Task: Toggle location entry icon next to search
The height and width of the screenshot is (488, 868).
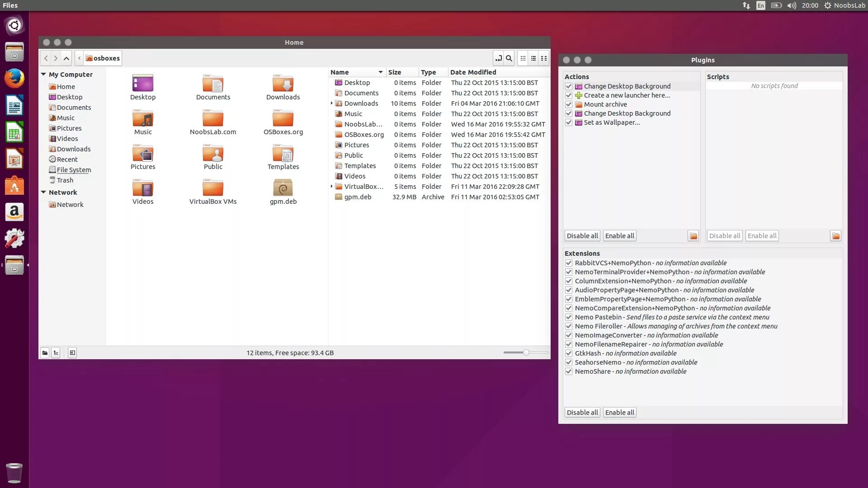Action: (x=498, y=58)
